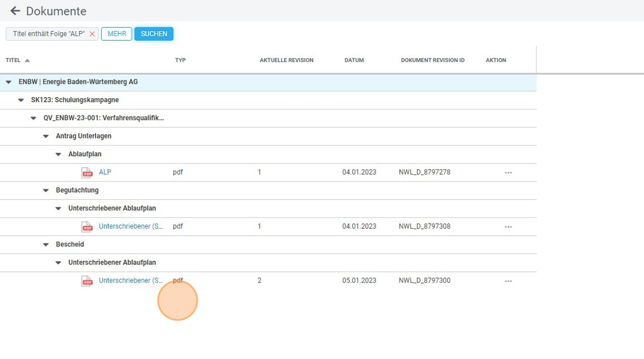This screenshot has width=644, height=359.
Task: Open action menu for NWL_D_8797278
Action: click(x=508, y=173)
